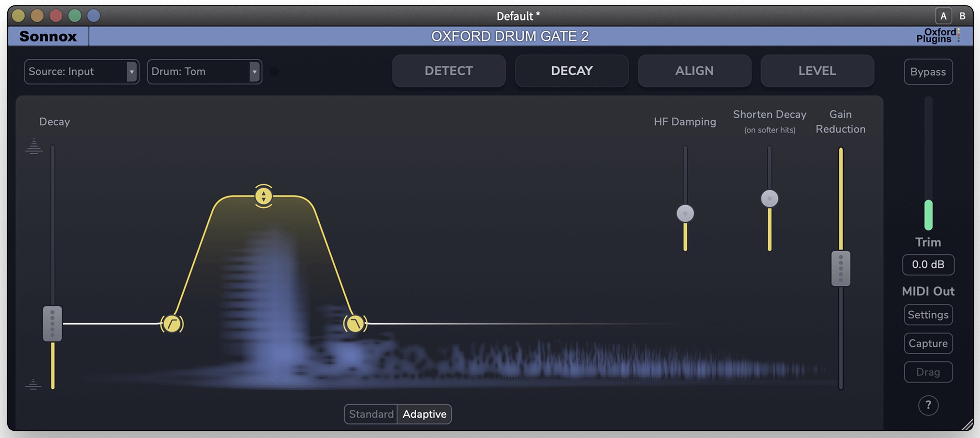Click the attack curve handle on envelope

pyautogui.click(x=172, y=324)
